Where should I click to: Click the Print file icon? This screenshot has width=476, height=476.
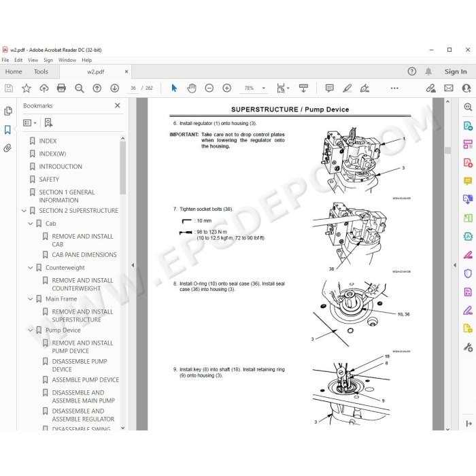pos(61,88)
